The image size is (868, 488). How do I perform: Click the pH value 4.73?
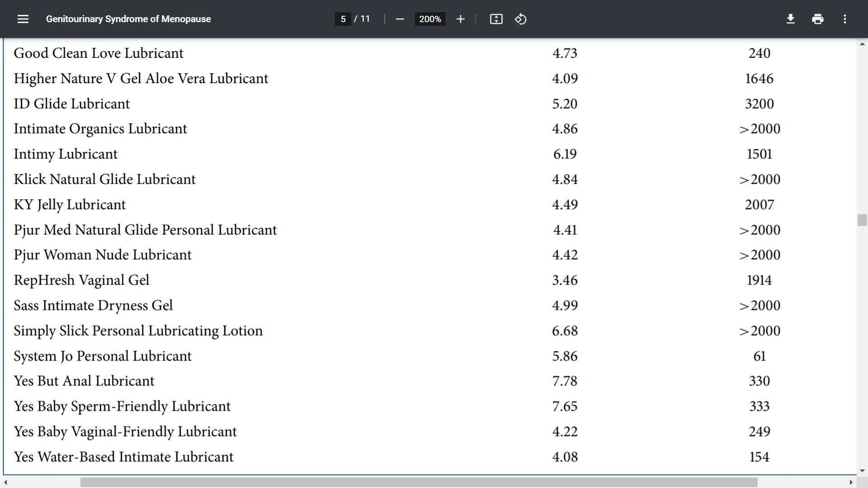pos(565,53)
